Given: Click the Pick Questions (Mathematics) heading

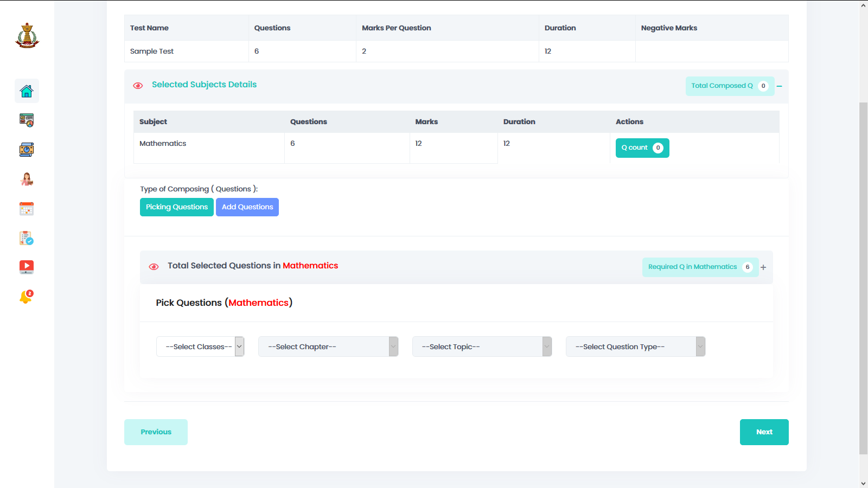Looking at the screenshot, I should [224, 303].
